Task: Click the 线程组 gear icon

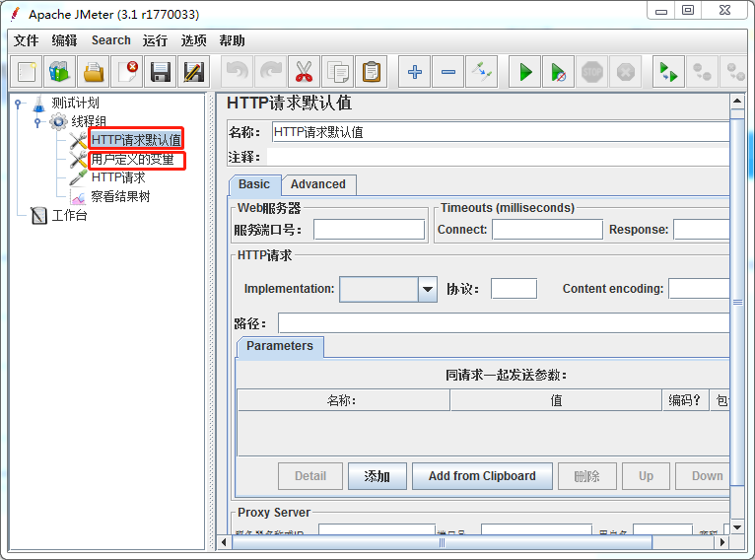Action: tap(58, 122)
